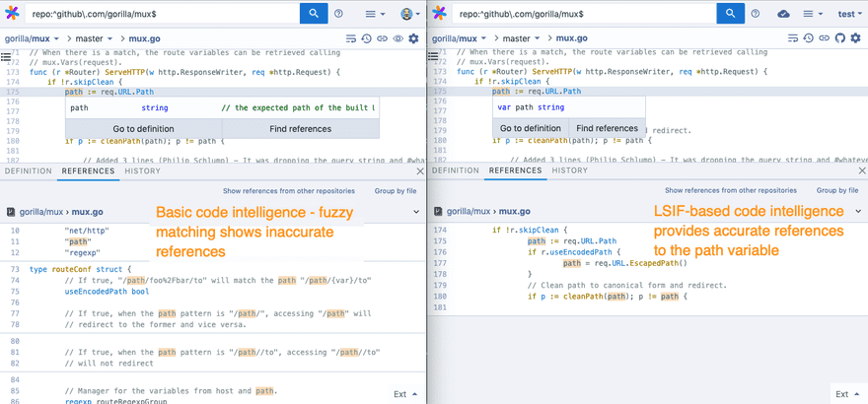868x404 pixels.
Task: Switch to DEFINITION tab in right window
Action: 456,170
